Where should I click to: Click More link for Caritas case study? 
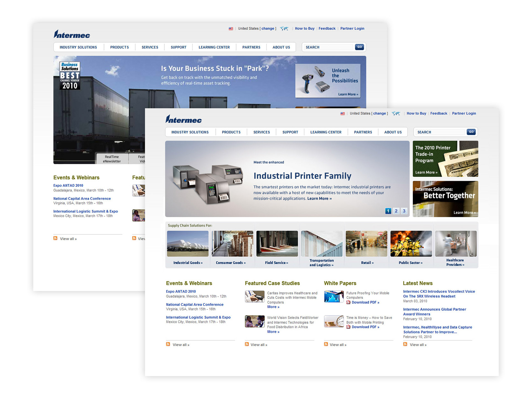pyautogui.click(x=273, y=307)
